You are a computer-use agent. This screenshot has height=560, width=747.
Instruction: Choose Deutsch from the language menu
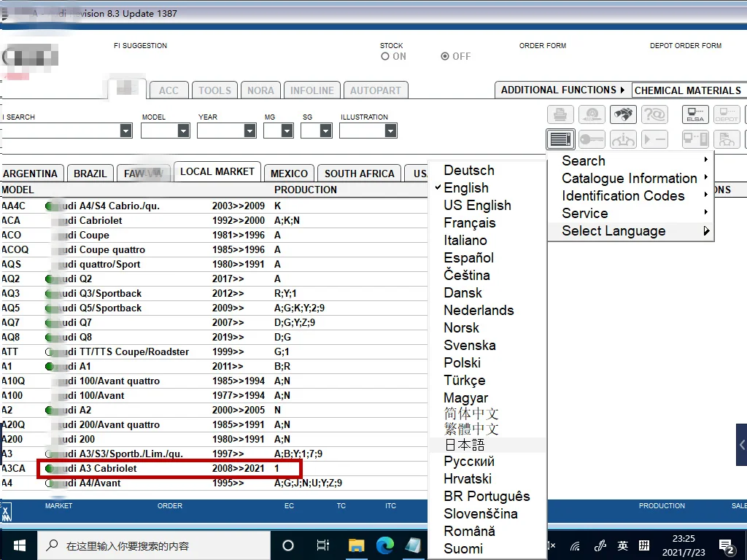(469, 171)
